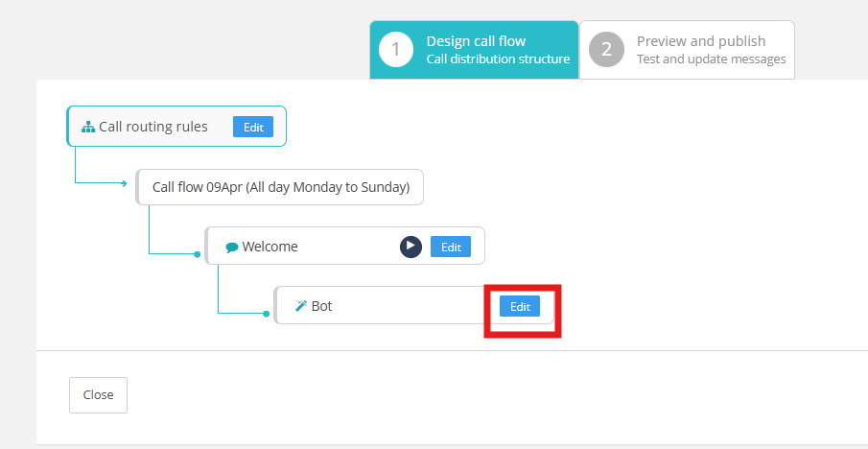The width and height of the screenshot is (868, 449).
Task: Click the Welcome speech bubble icon
Action: point(231,247)
